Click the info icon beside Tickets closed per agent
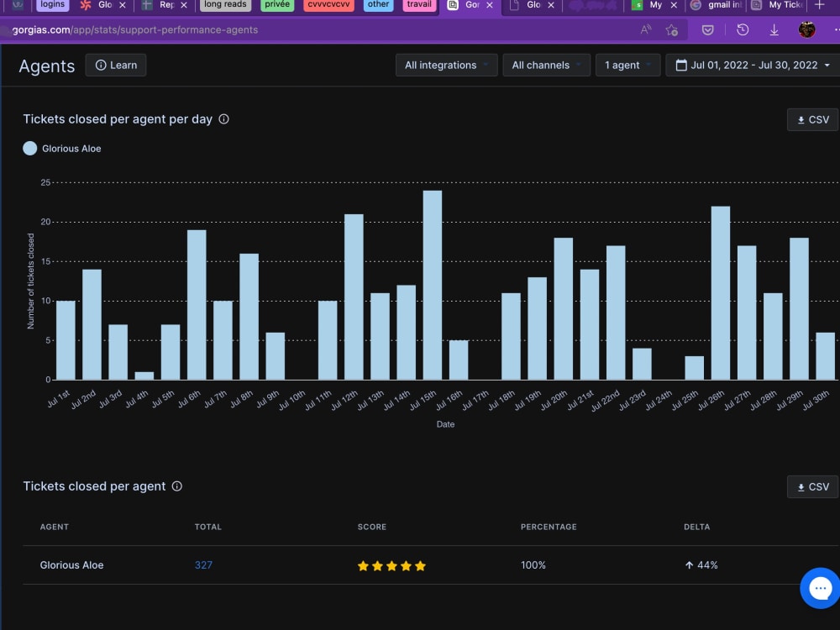Screen dimensions: 840x630 point(176,486)
